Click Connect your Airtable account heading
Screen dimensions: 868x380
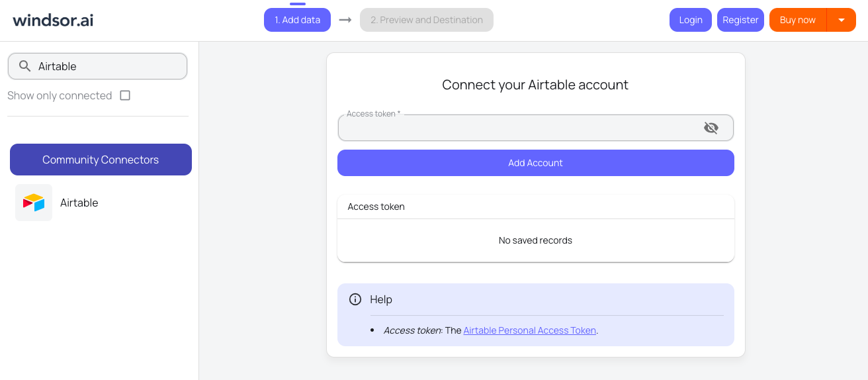pyautogui.click(x=535, y=85)
